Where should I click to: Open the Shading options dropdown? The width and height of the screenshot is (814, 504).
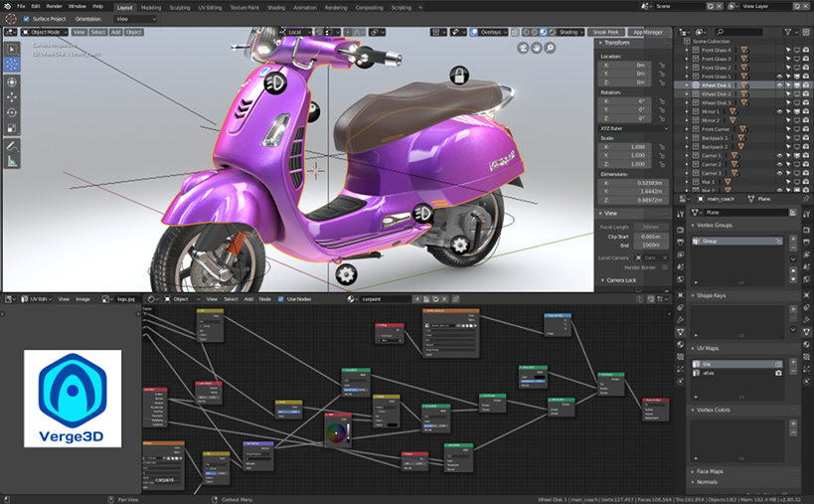(x=571, y=32)
